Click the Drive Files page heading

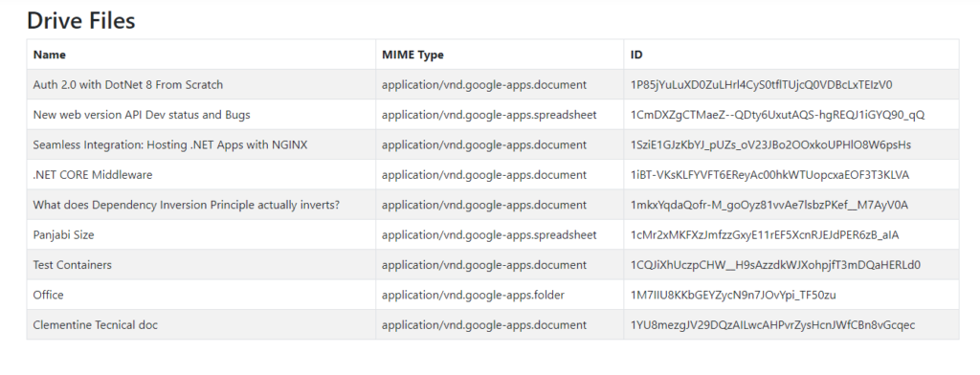(81, 21)
